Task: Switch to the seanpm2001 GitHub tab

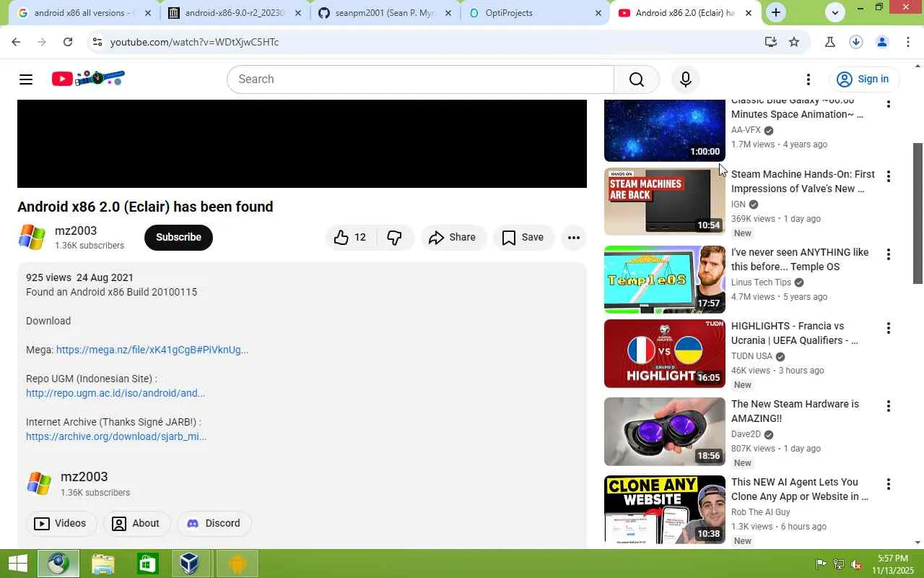Action: pos(385,13)
